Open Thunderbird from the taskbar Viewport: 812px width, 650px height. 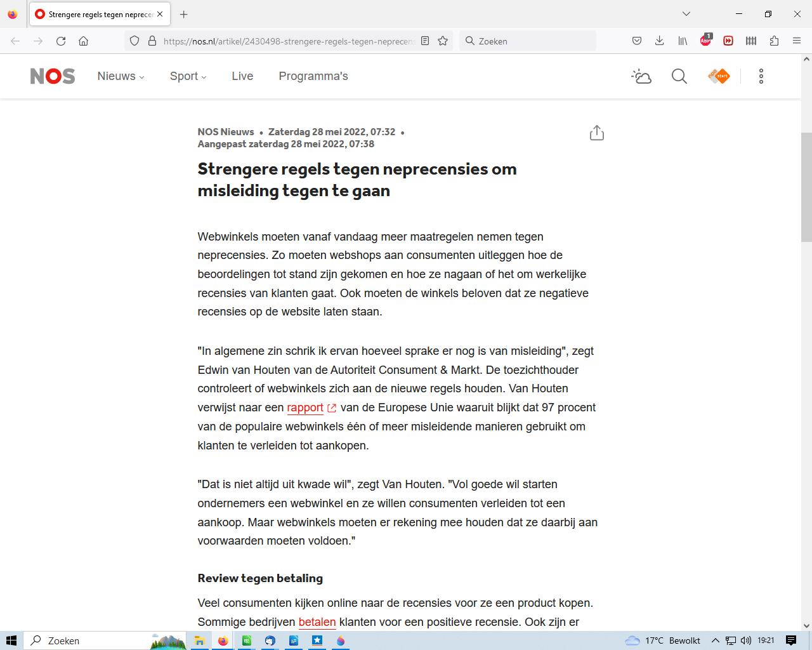(x=270, y=640)
